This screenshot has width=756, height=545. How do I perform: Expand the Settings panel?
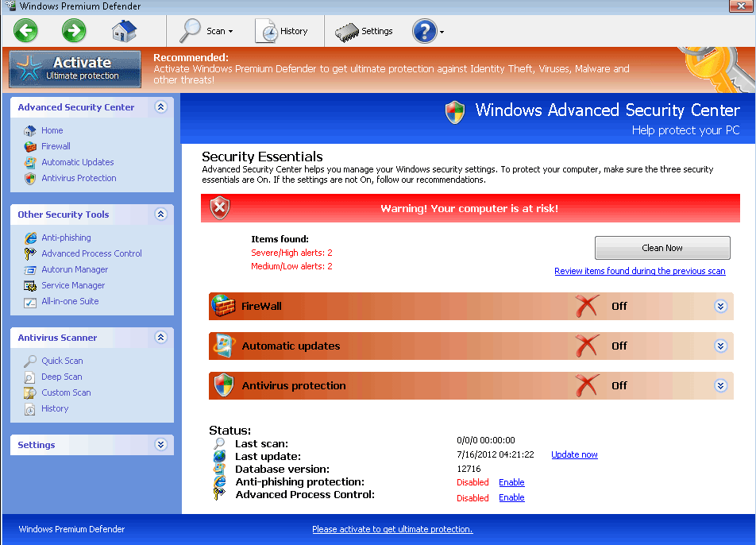pyautogui.click(x=160, y=445)
